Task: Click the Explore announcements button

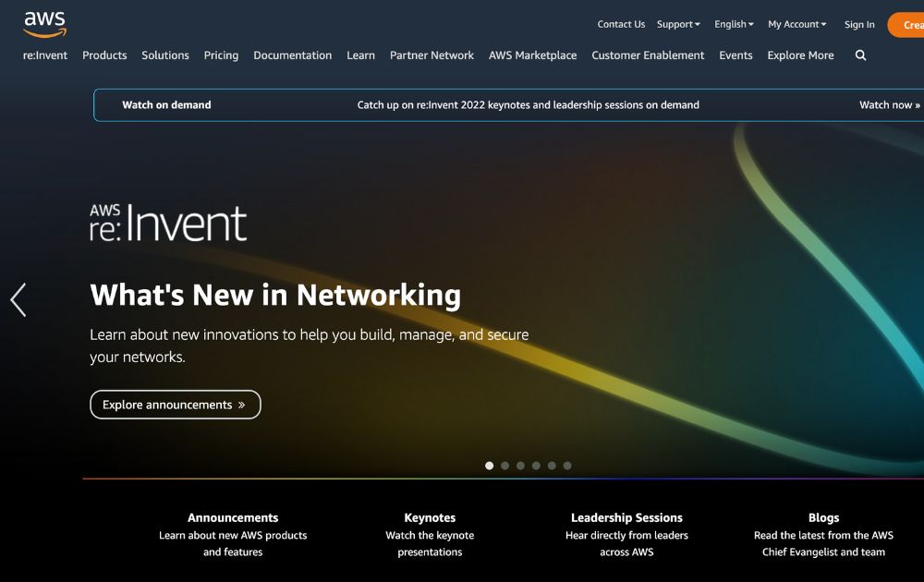Action: (175, 405)
